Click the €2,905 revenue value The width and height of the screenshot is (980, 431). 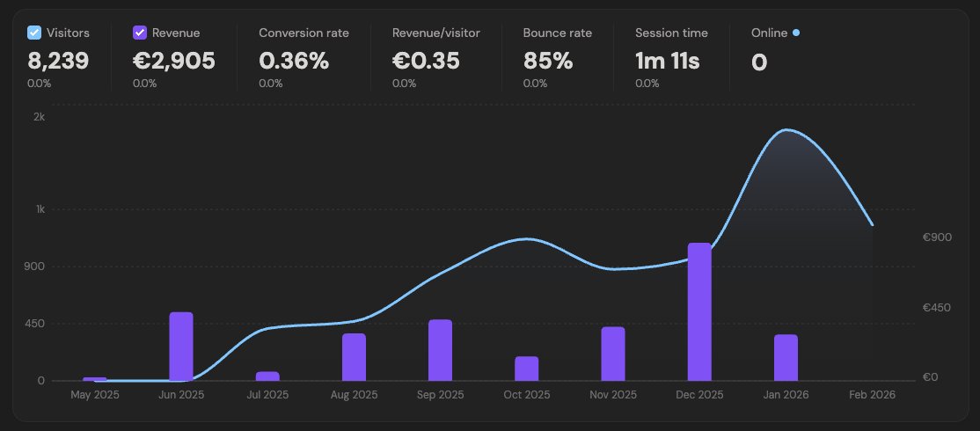click(x=174, y=62)
